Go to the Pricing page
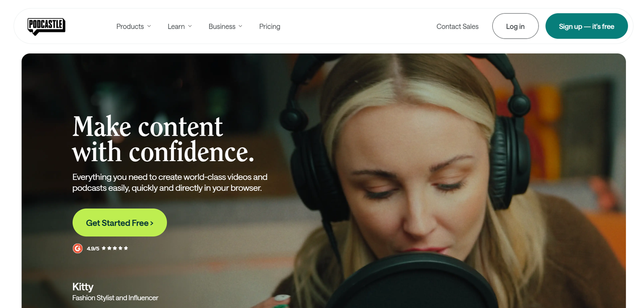 tap(270, 26)
